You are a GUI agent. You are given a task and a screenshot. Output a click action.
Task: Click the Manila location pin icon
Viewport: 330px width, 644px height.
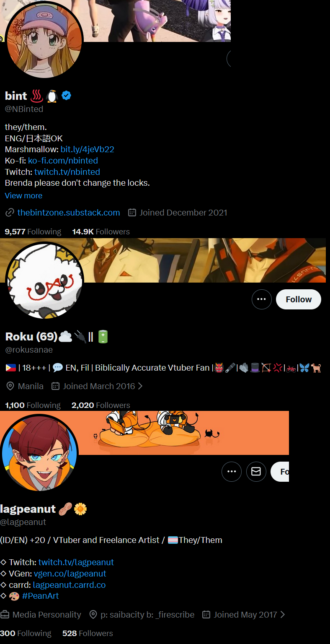pos(10,386)
